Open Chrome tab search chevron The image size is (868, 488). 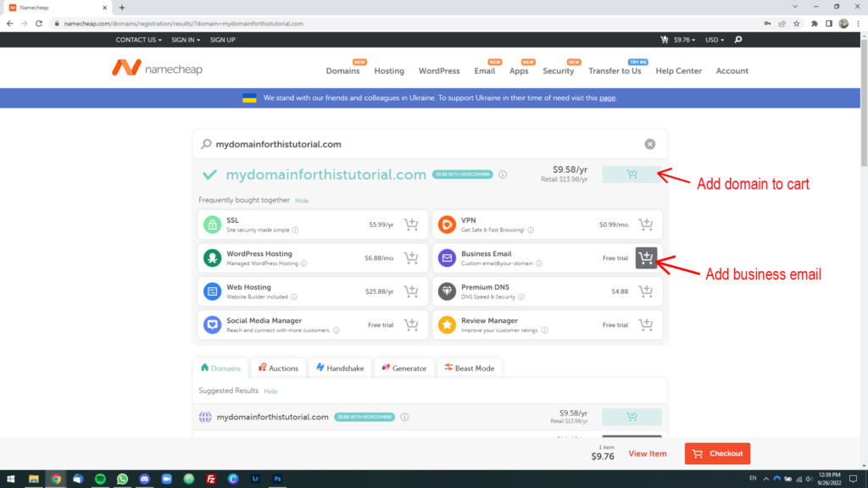coord(795,7)
